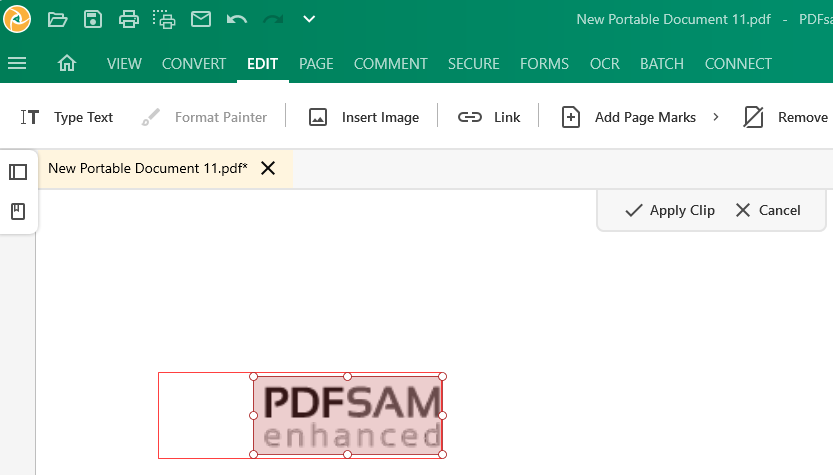Image resolution: width=833 pixels, height=475 pixels.
Task: Undo the last action
Action: (236, 20)
